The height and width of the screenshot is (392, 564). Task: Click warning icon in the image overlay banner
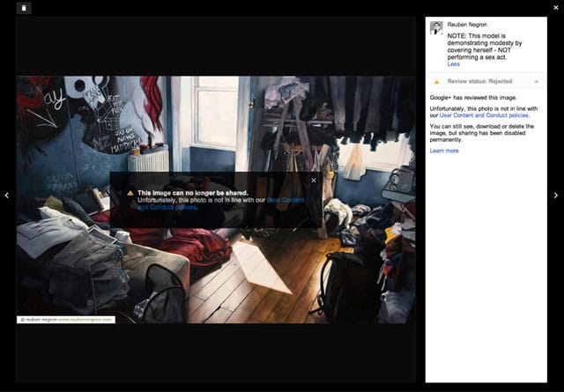[x=130, y=192]
